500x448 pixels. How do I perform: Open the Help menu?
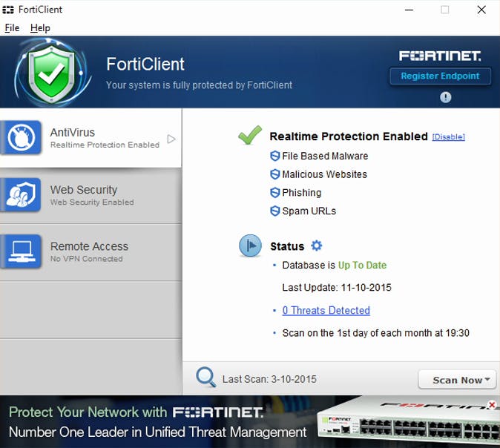point(40,28)
